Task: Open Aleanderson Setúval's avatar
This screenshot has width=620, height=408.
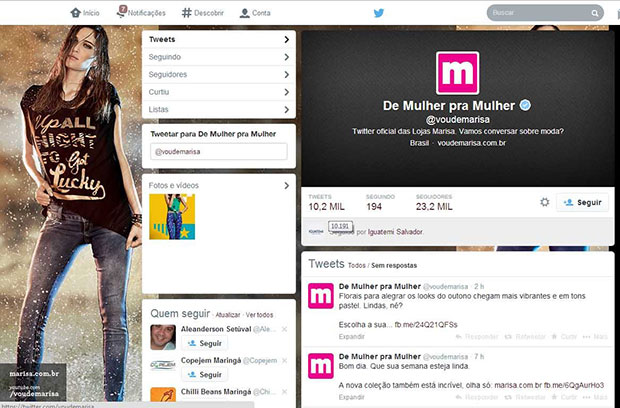Action: tap(163, 337)
